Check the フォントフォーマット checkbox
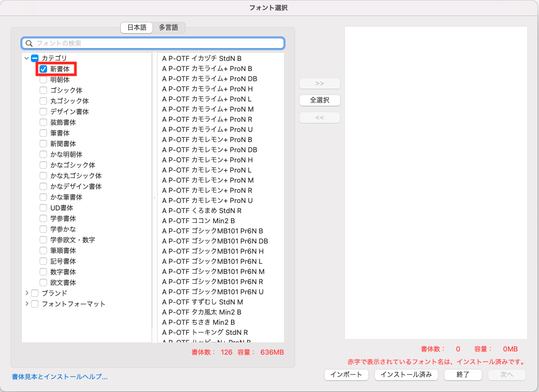Viewport: 539px width, 392px height. [35, 304]
